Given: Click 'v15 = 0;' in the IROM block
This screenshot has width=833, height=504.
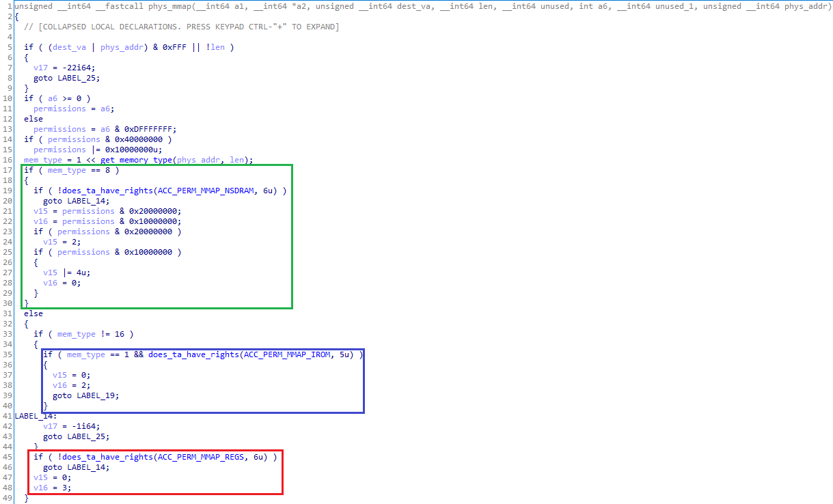Looking at the screenshot, I should click(72, 375).
